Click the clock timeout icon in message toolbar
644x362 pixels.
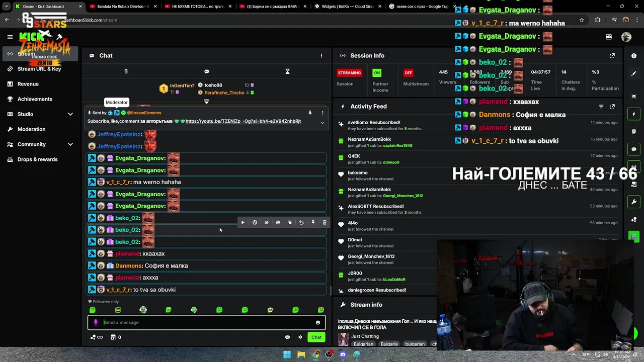click(255, 222)
